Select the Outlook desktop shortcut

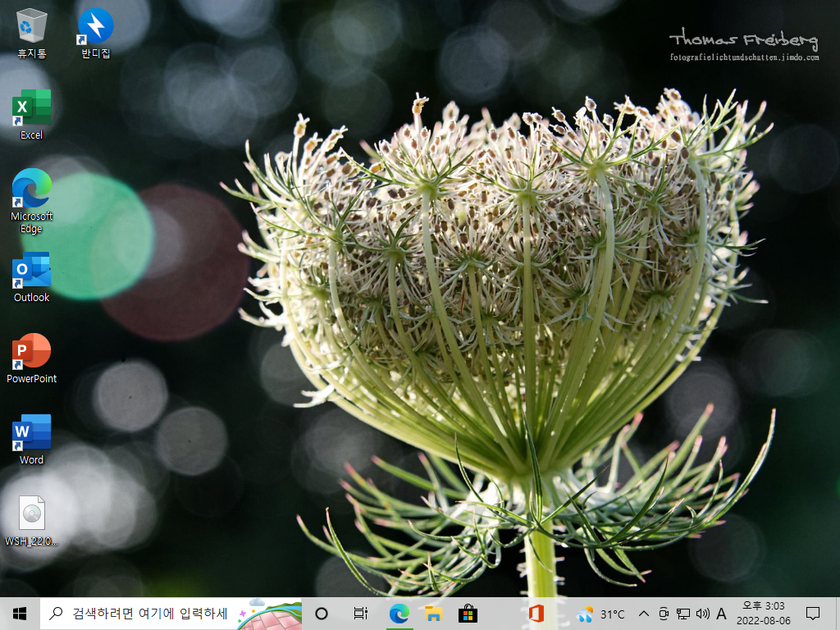(32, 277)
